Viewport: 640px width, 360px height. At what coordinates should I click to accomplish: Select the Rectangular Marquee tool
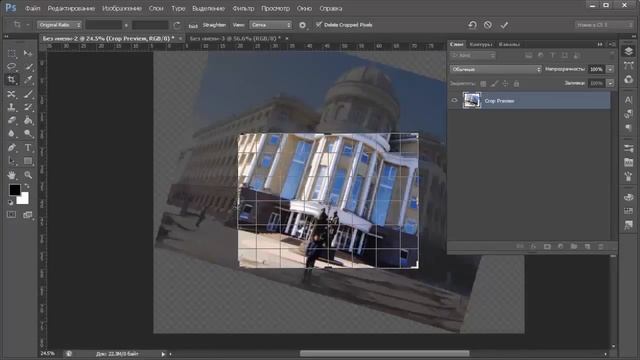click(x=11, y=53)
